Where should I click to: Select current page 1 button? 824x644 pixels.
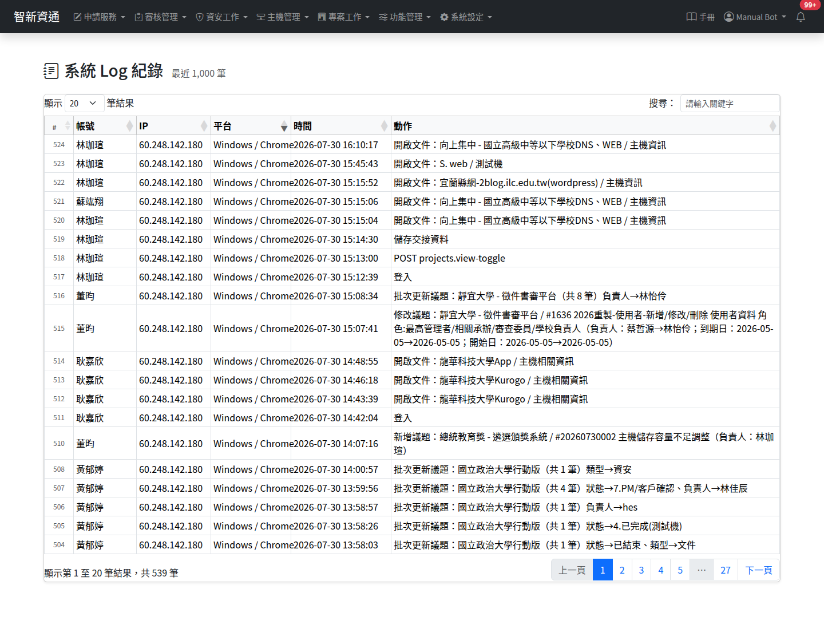(x=603, y=570)
